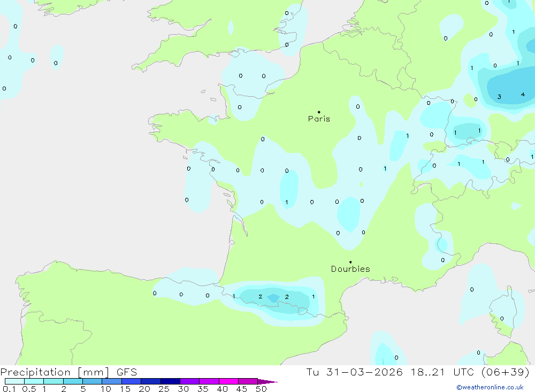Select the black dot marking Paris
This screenshot has height=392, width=535.
coord(319,112)
